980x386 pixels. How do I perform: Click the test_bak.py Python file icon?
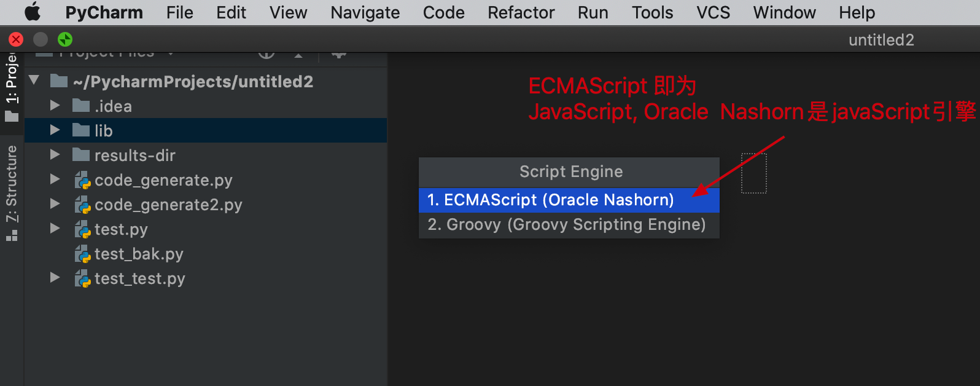(82, 254)
